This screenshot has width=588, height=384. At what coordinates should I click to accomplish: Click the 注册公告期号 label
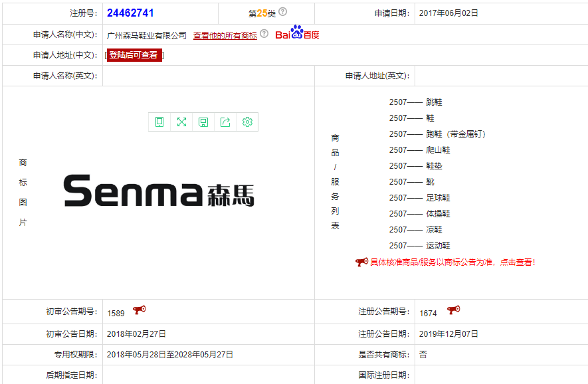click(383, 311)
